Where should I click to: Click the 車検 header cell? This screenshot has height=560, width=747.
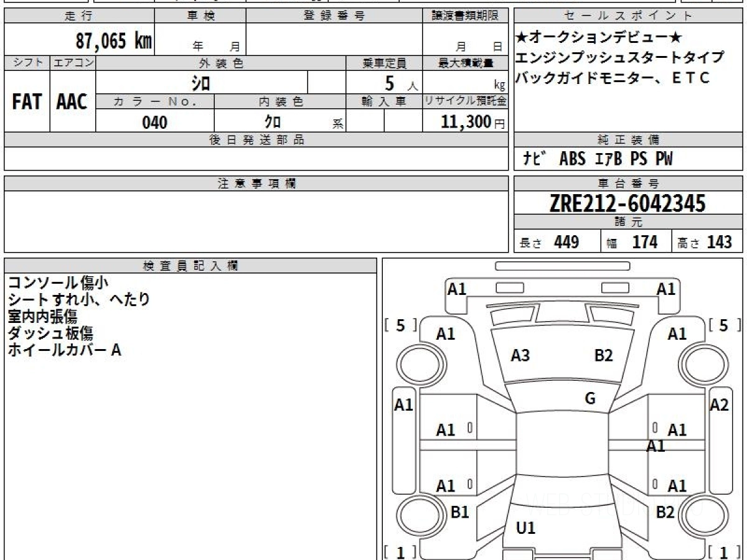[200, 16]
